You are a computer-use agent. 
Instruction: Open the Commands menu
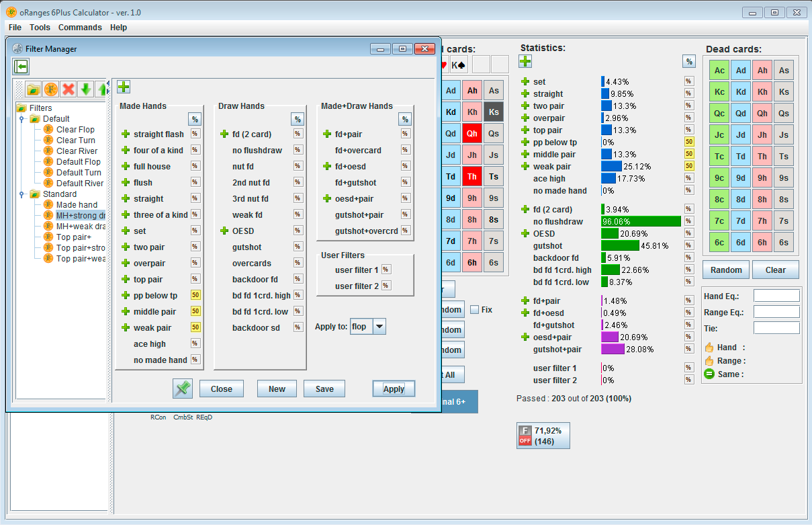80,28
